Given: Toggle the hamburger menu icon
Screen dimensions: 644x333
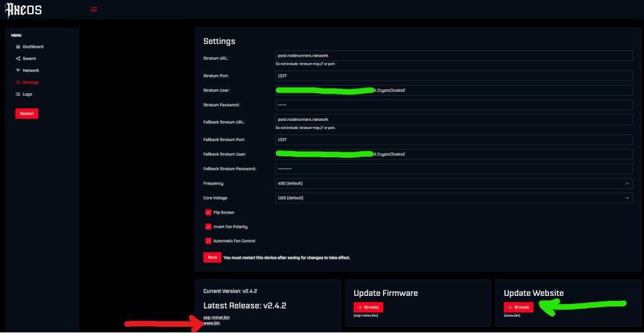Looking at the screenshot, I should [x=94, y=9].
